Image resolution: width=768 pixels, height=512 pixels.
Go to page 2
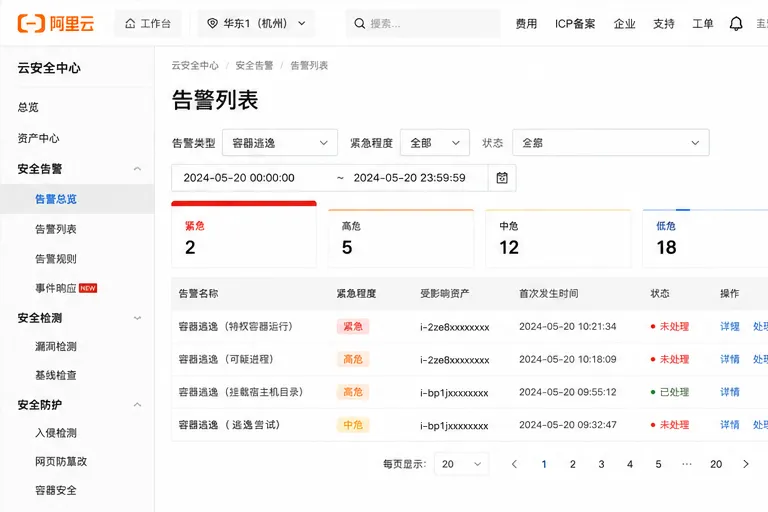point(573,464)
